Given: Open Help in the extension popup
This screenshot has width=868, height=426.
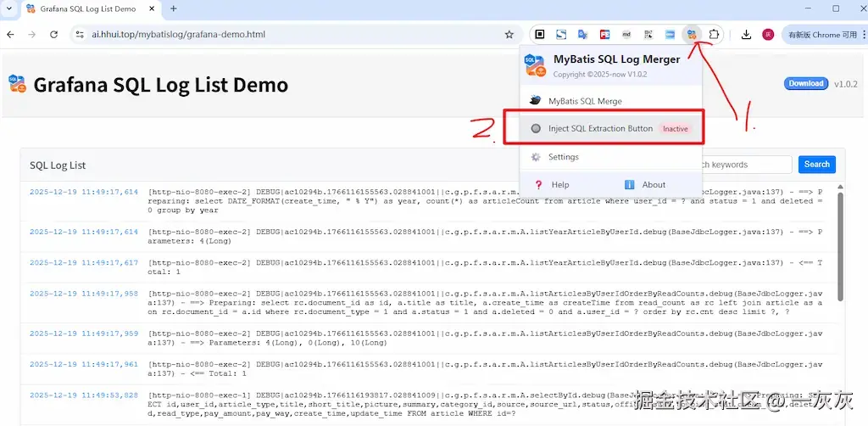Looking at the screenshot, I should click(552, 184).
